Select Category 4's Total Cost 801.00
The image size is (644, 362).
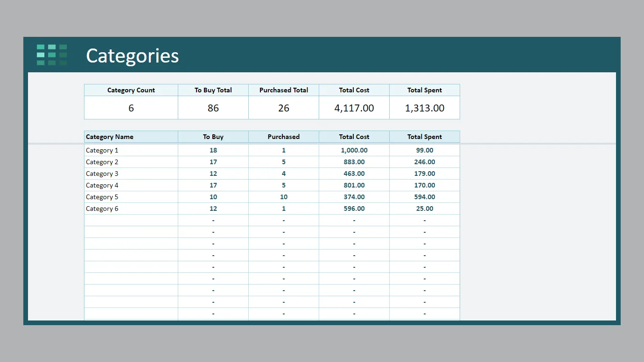click(x=354, y=185)
